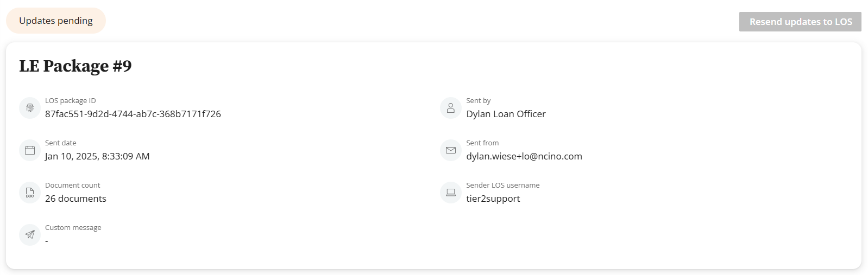Select the LOS package ID value text
The height and width of the screenshot is (275, 868).
tap(133, 114)
